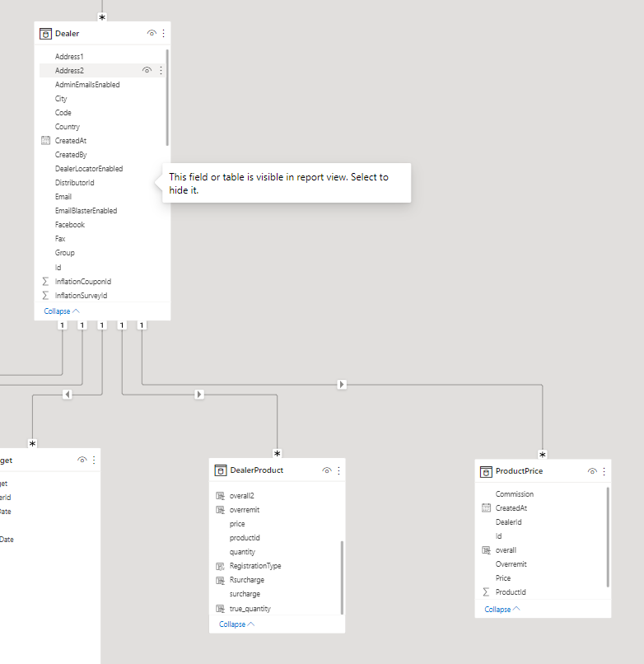Open more options of the partially visible left table

point(94,460)
